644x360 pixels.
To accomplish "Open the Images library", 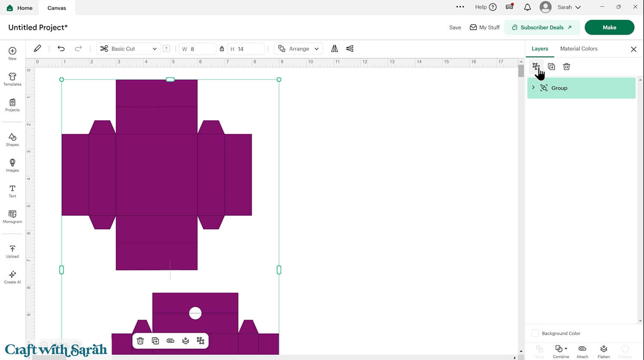I will [12, 165].
